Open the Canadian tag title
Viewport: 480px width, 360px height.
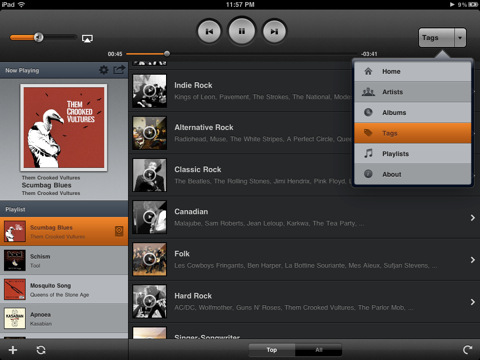click(x=191, y=212)
